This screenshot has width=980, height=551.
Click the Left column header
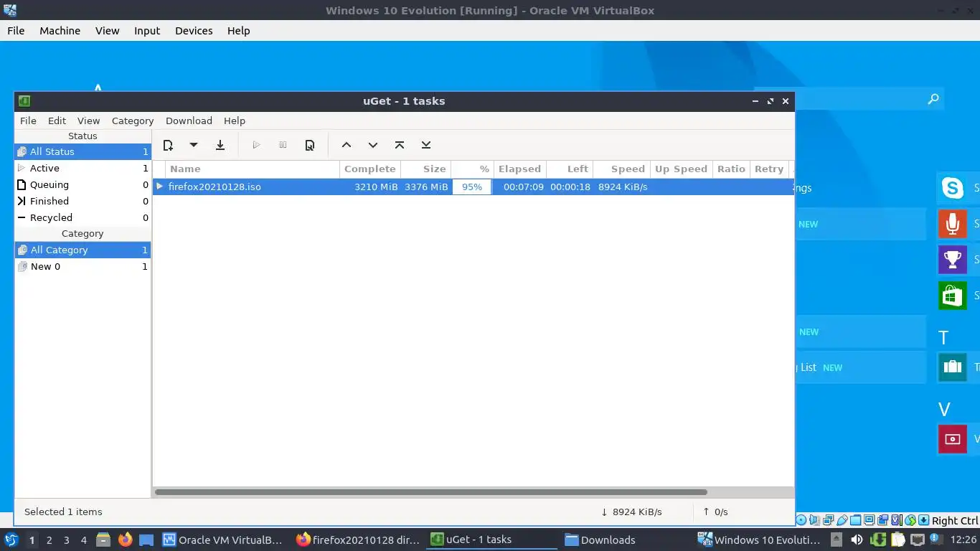570,169
